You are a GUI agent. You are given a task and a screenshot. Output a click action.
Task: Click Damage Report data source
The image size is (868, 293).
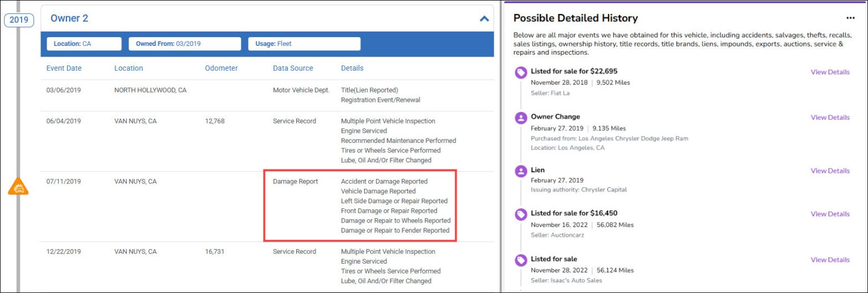296,181
